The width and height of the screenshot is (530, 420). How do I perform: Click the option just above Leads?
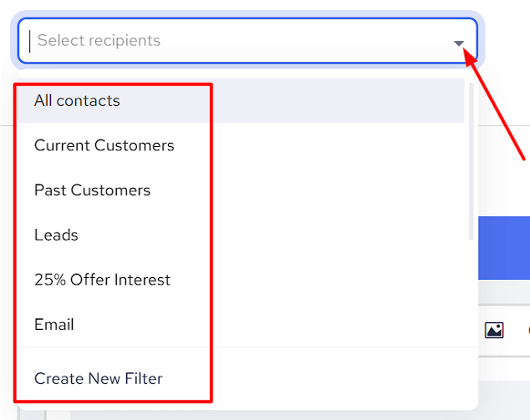pos(92,190)
